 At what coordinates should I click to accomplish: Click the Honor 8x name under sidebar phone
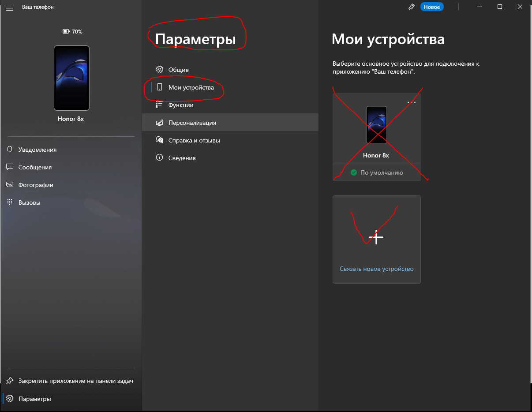(71, 119)
